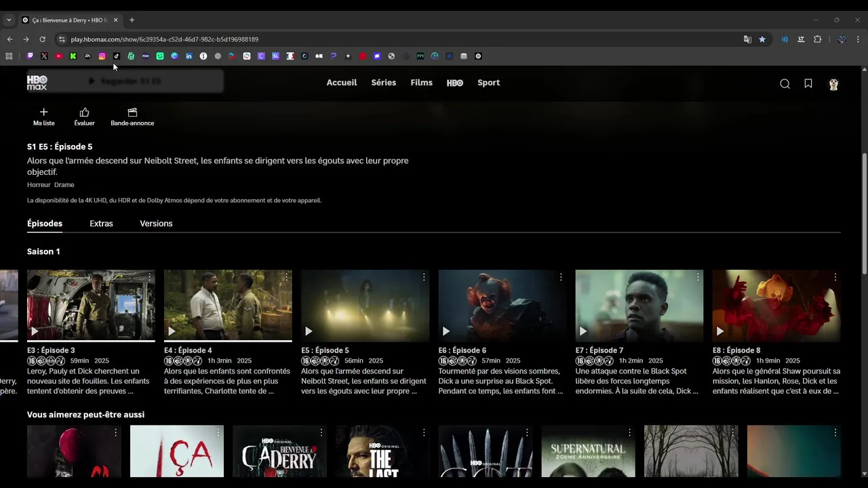This screenshot has height=488, width=868.
Task: Open options menu for Épisode 7 card
Action: click(698, 277)
